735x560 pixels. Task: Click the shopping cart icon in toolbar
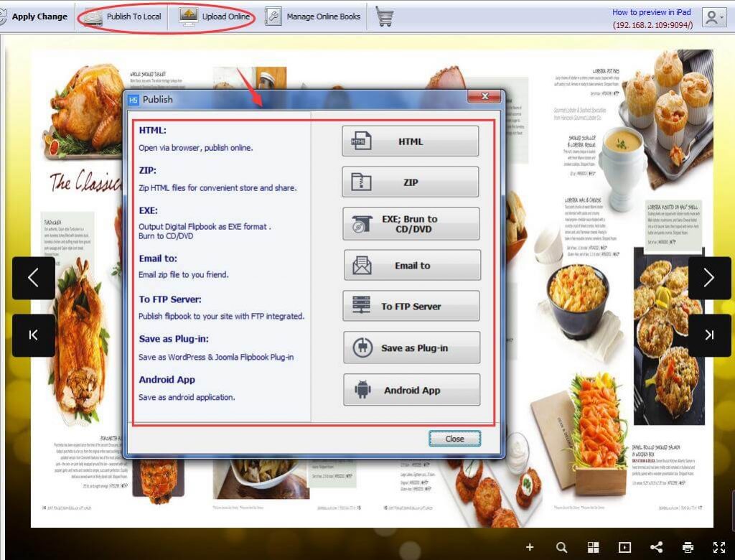pos(385,17)
